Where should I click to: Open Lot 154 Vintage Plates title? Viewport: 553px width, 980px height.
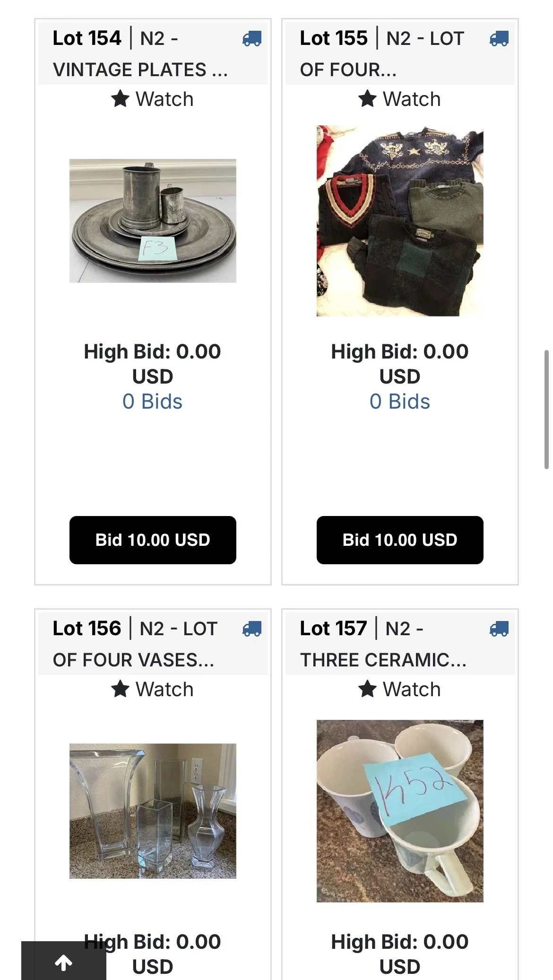pyautogui.click(x=140, y=54)
